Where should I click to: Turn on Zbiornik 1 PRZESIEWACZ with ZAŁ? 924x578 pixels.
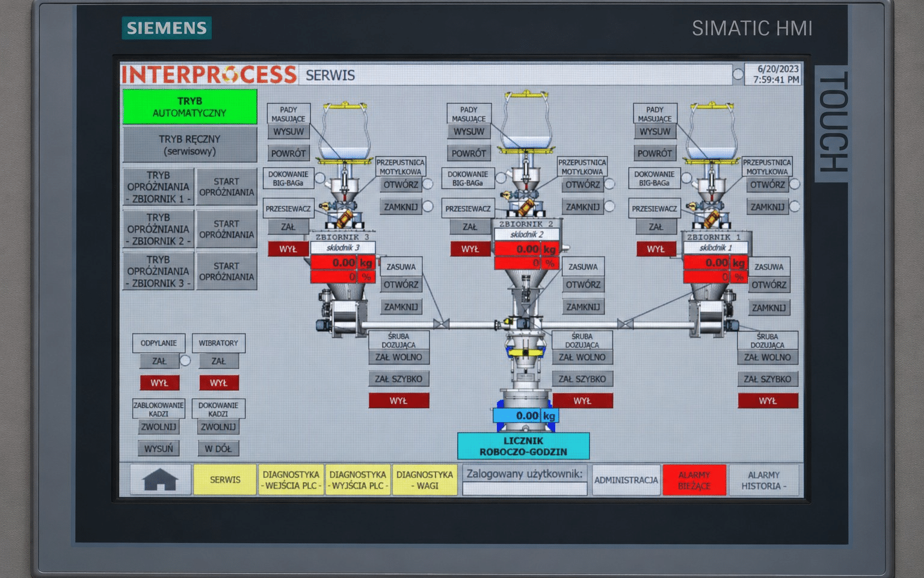point(656,227)
